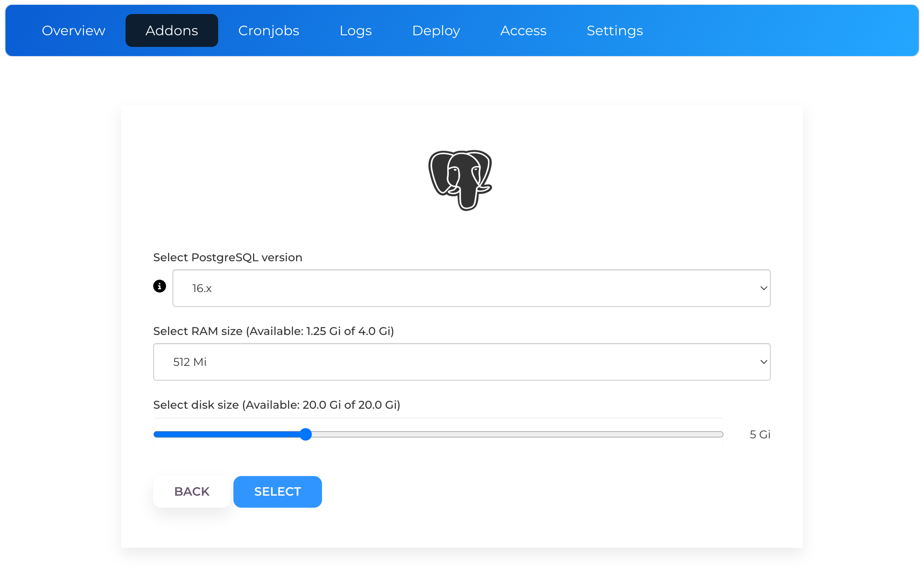Open the Deploy tab
The height and width of the screenshot is (573, 924).
coord(436,30)
